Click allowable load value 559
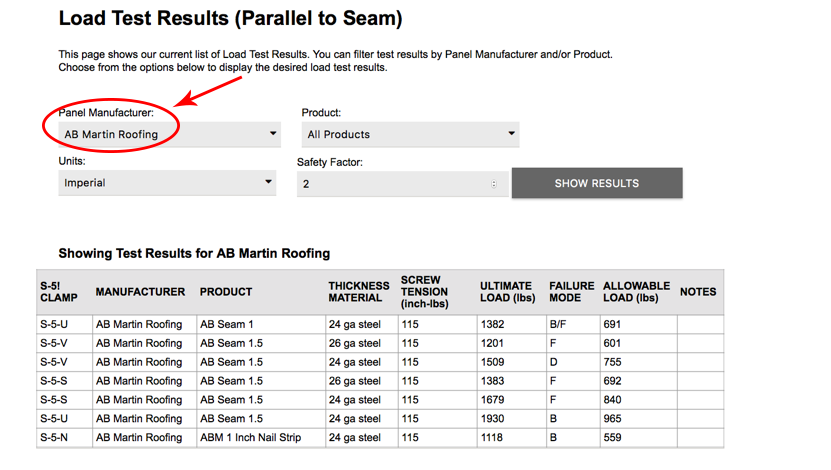 pos(613,438)
